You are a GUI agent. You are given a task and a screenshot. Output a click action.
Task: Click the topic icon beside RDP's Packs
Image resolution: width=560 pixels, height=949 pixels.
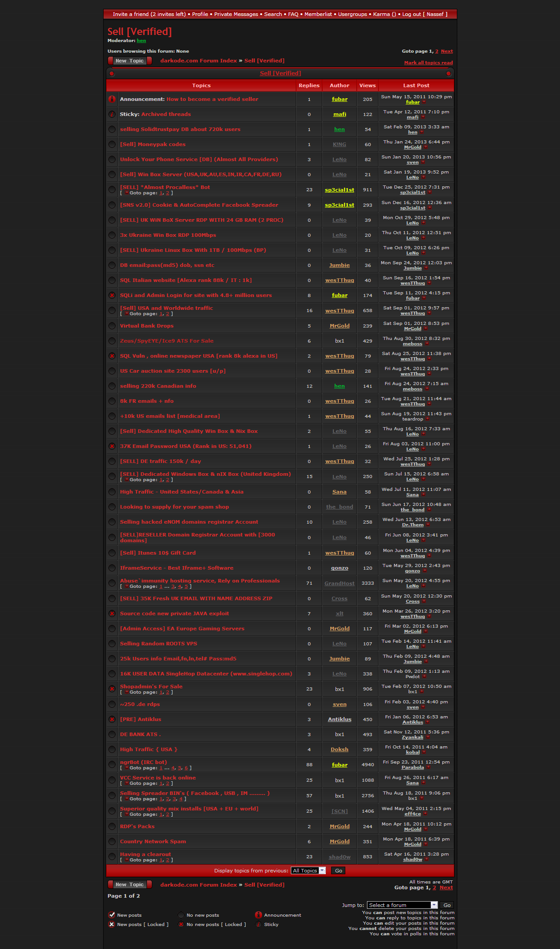tap(112, 826)
